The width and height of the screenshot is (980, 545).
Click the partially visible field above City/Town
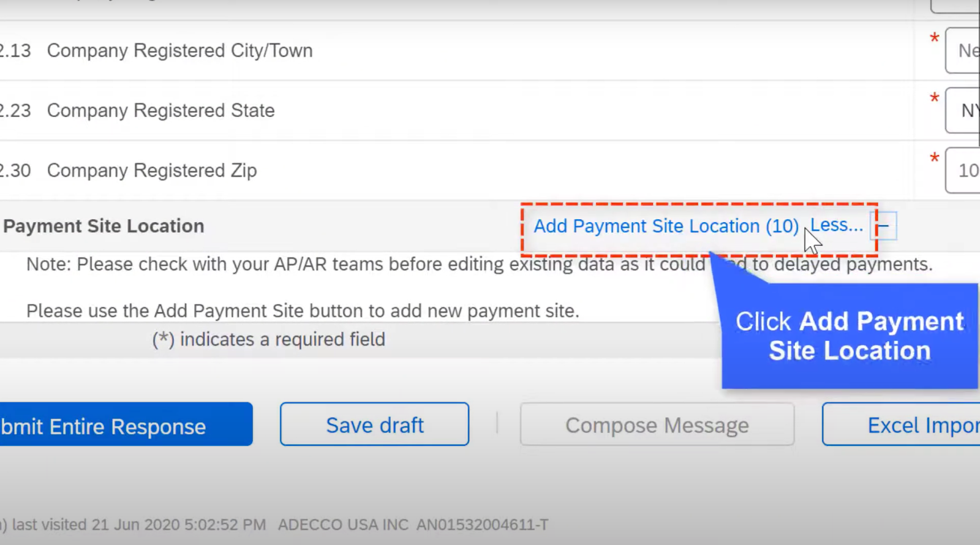955,7
